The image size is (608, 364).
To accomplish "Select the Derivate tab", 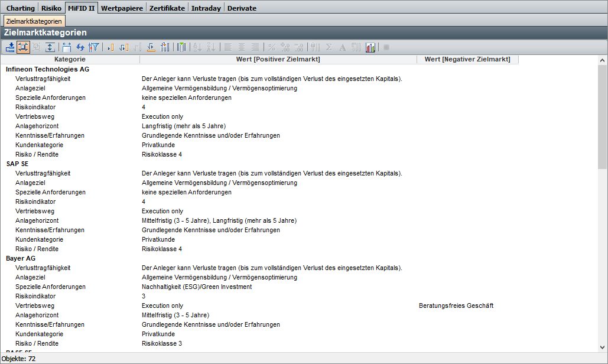I will click(242, 8).
